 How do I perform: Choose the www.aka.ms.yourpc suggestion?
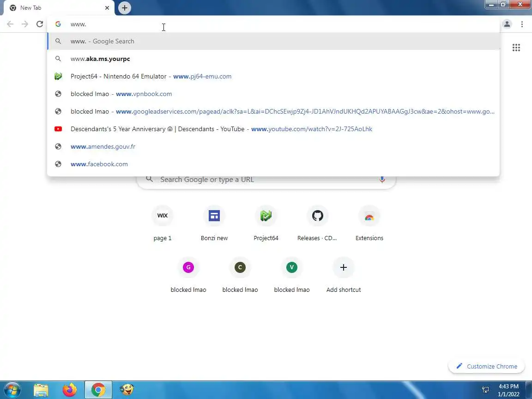(273, 59)
